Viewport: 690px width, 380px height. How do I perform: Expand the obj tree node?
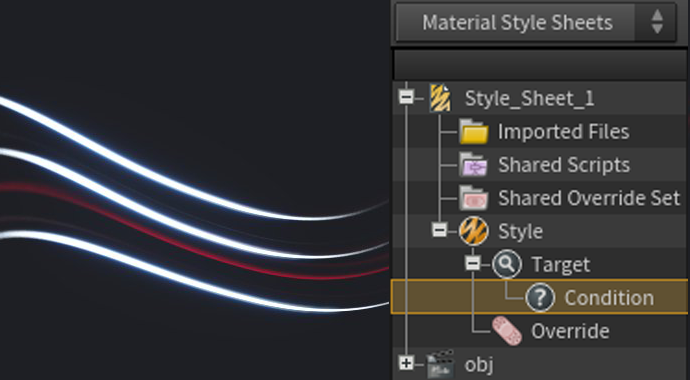coord(406,363)
